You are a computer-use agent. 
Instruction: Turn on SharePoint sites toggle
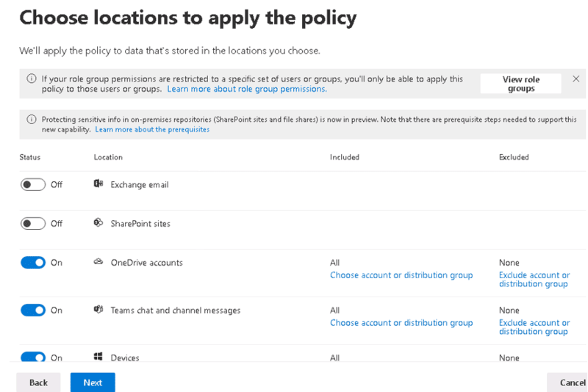(33, 223)
